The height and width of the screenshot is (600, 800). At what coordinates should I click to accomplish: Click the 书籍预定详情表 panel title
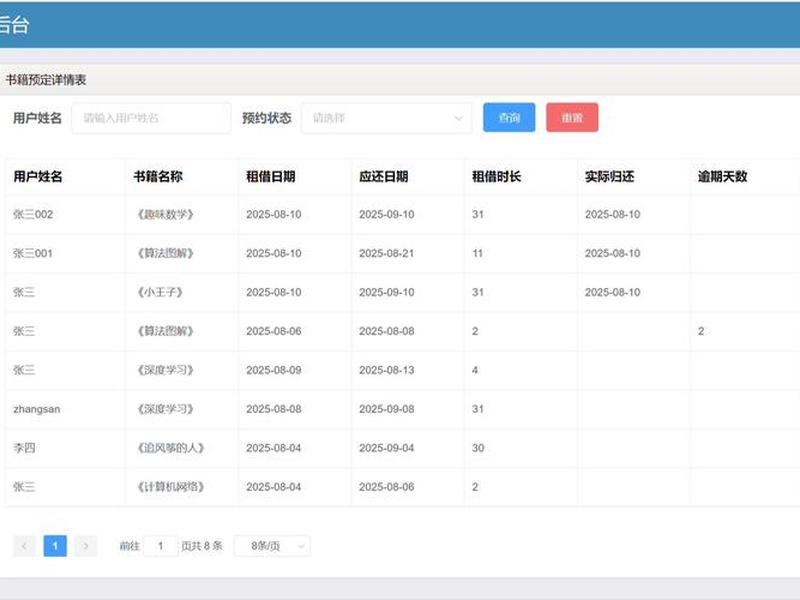(45, 80)
